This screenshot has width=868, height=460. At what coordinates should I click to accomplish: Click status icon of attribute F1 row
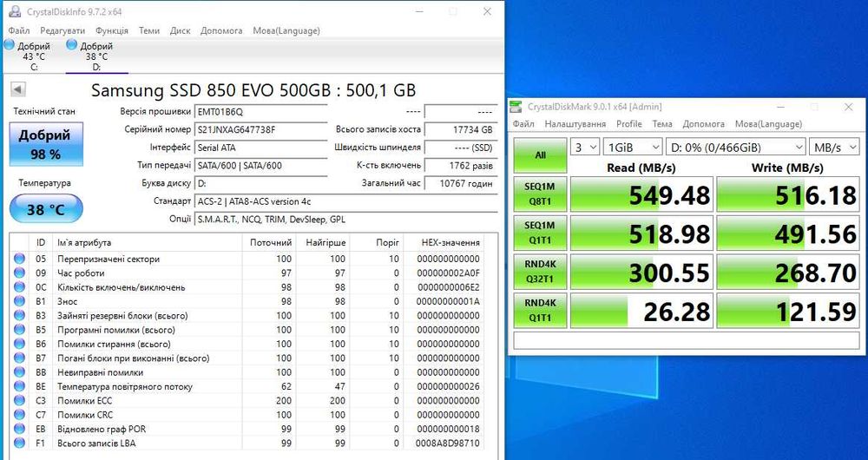(x=19, y=443)
